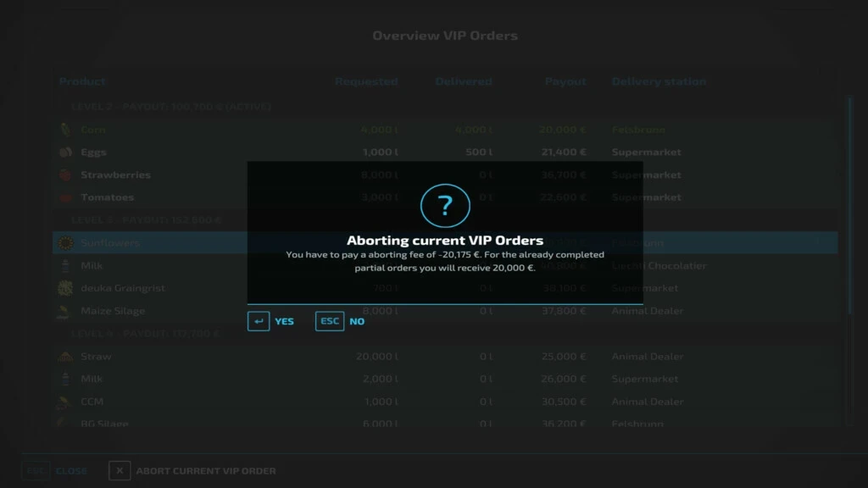868x488 pixels.
Task: Click the deuka Graingrist sack icon
Action: 67,288
